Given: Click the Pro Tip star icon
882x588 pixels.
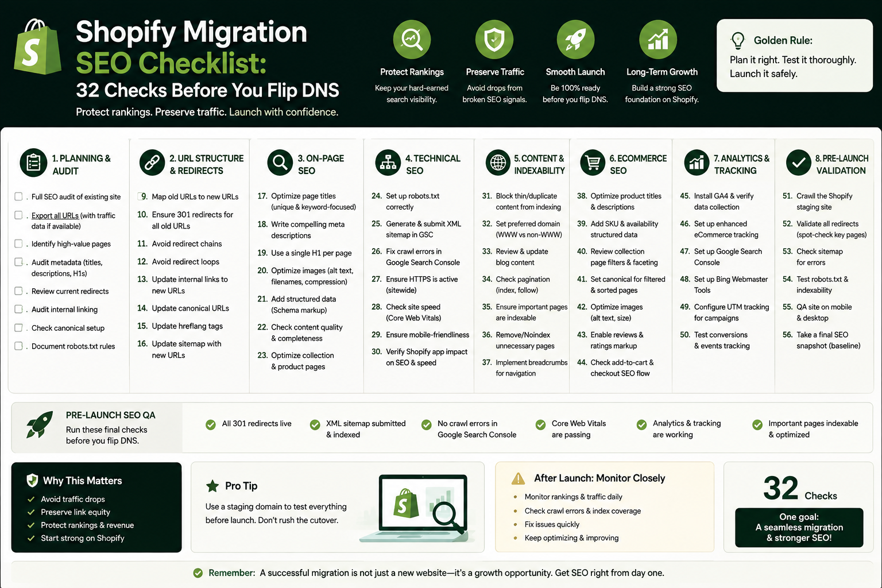Looking at the screenshot, I should (x=212, y=486).
